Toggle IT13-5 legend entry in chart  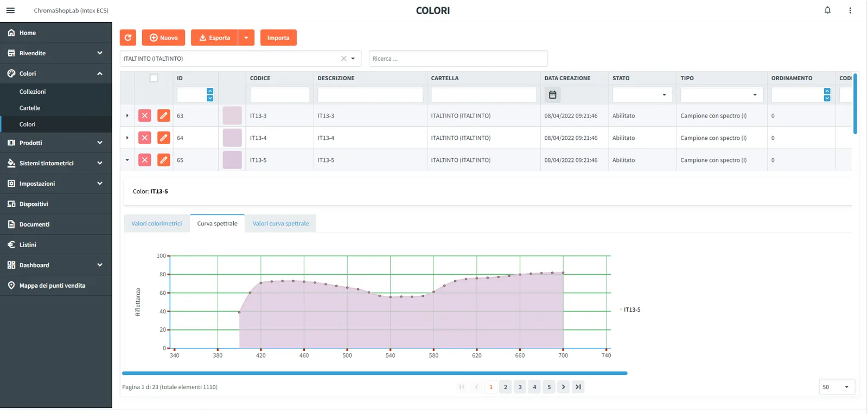(630, 310)
